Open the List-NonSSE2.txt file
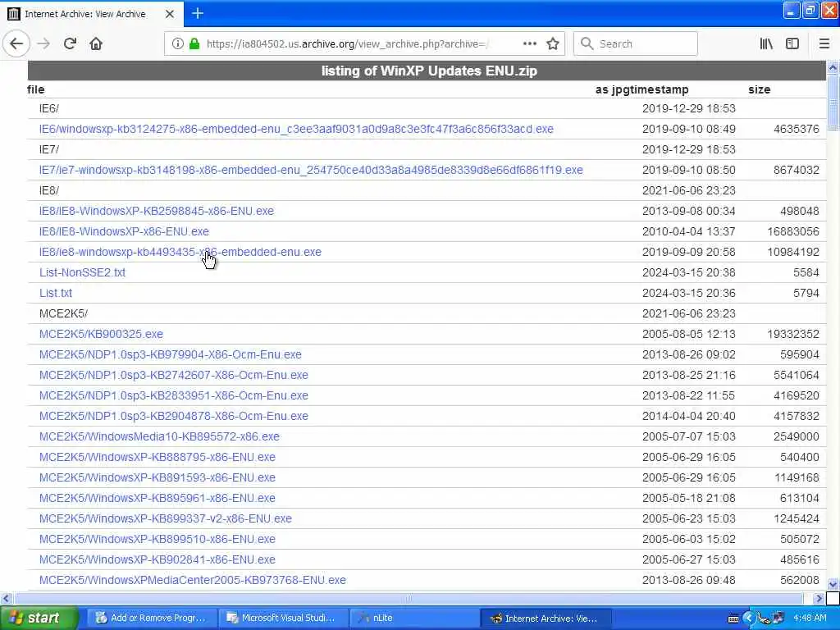This screenshot has width=840, height=630. click(82, 272)
